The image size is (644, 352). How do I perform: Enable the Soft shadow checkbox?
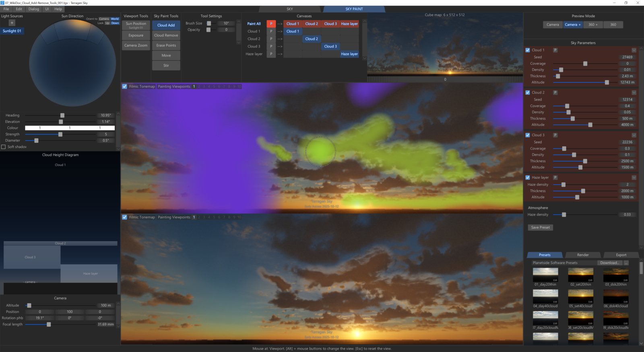coord(4,147)
